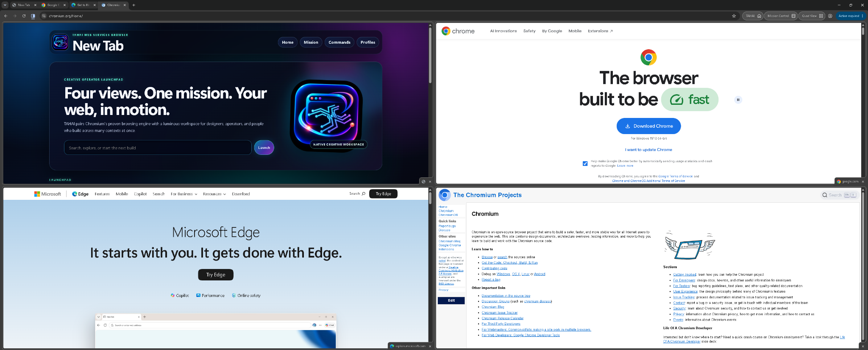This screenshot has width=868, height=350.
Task: Select Commands in the New Tab nav
Action: click(339, 42)
